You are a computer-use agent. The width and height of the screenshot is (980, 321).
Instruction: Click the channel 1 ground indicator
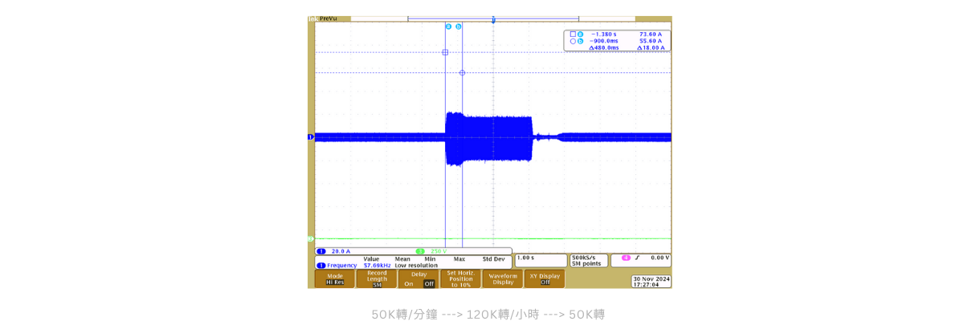311,137
